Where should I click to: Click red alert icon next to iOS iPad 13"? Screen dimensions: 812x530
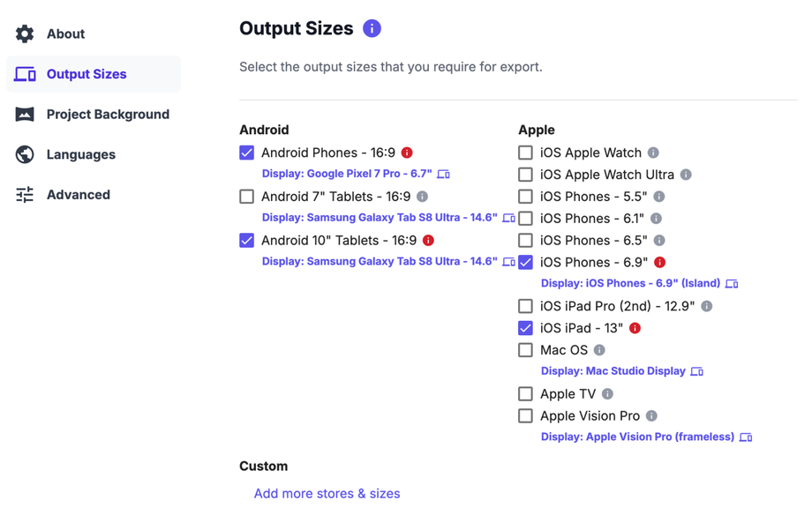(x=635, y=328)
